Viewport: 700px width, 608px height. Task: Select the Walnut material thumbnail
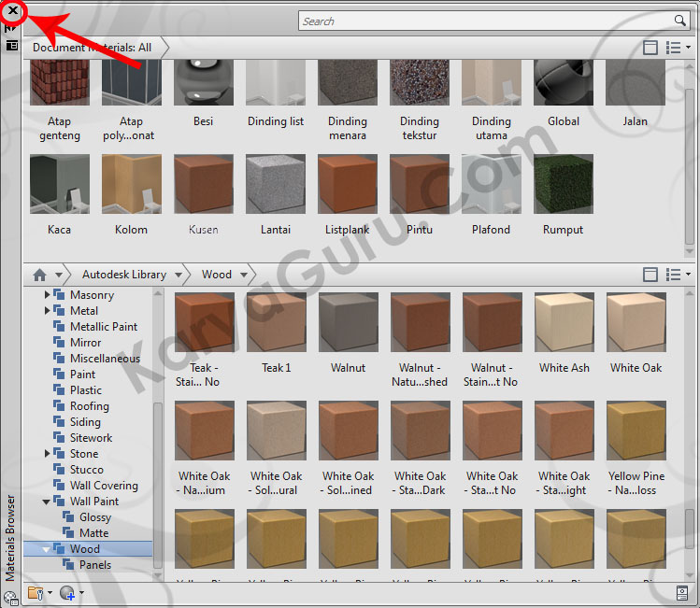tap(348, 322)
